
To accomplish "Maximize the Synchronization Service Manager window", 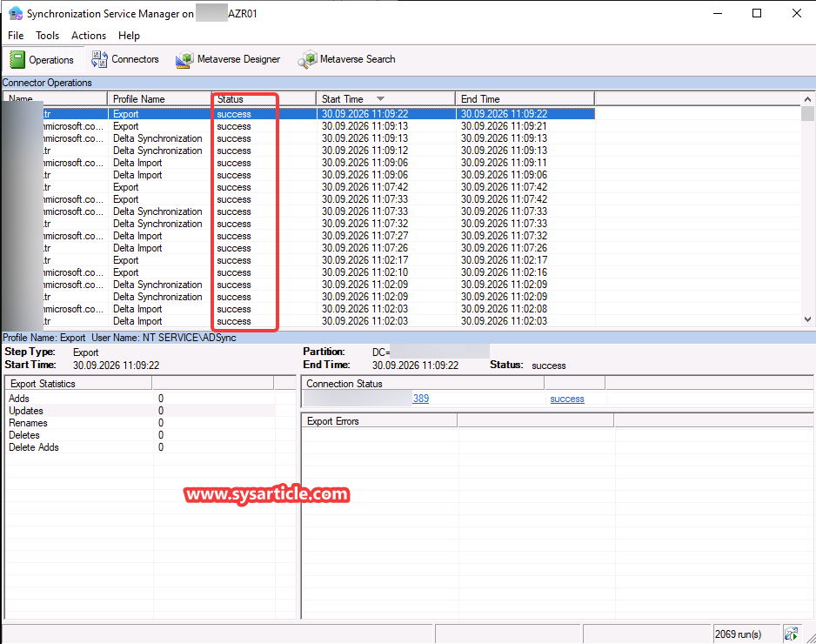I will [757, 14].
